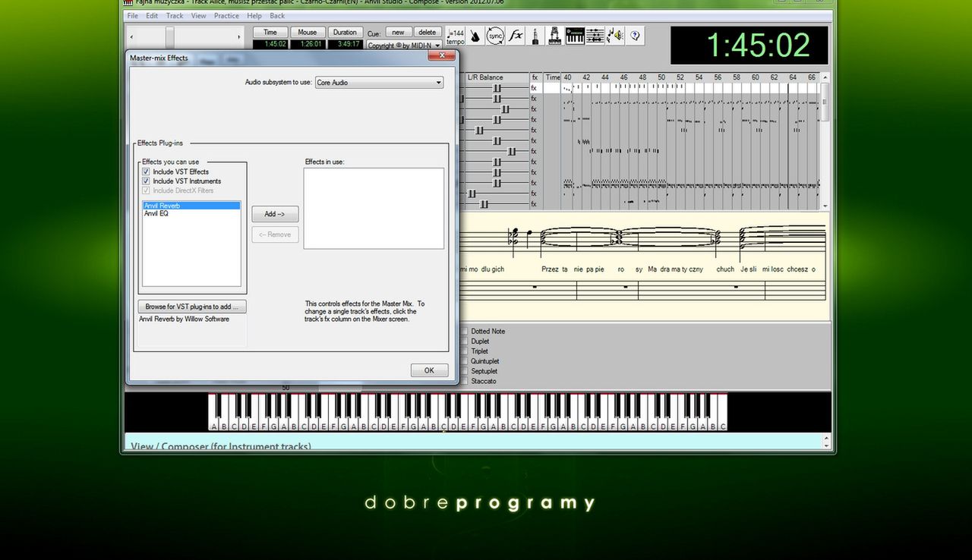Click Browse for VST plug-ins to add
This screenshot has width=972, height=560.
[x=192, y=307]
